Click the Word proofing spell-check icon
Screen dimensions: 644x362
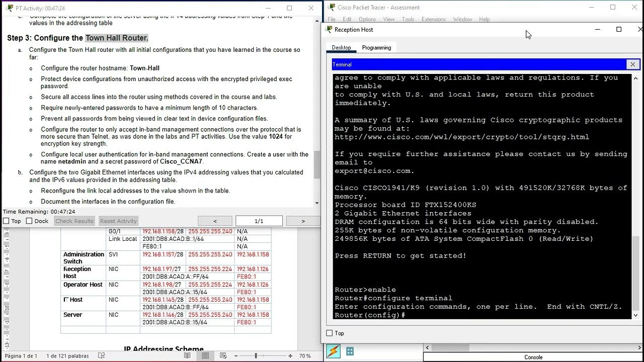tap(101, 356)
